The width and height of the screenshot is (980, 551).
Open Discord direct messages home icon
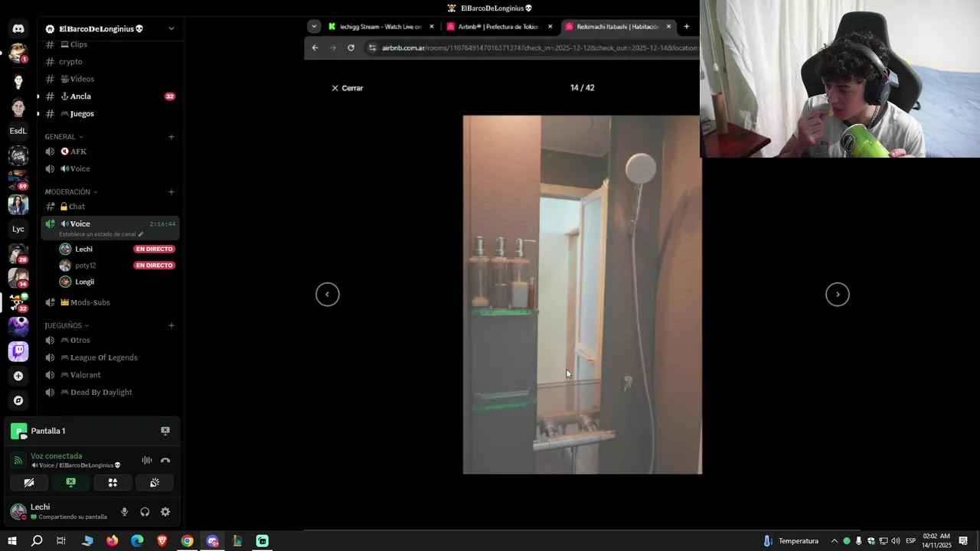(x=18, y=28)
